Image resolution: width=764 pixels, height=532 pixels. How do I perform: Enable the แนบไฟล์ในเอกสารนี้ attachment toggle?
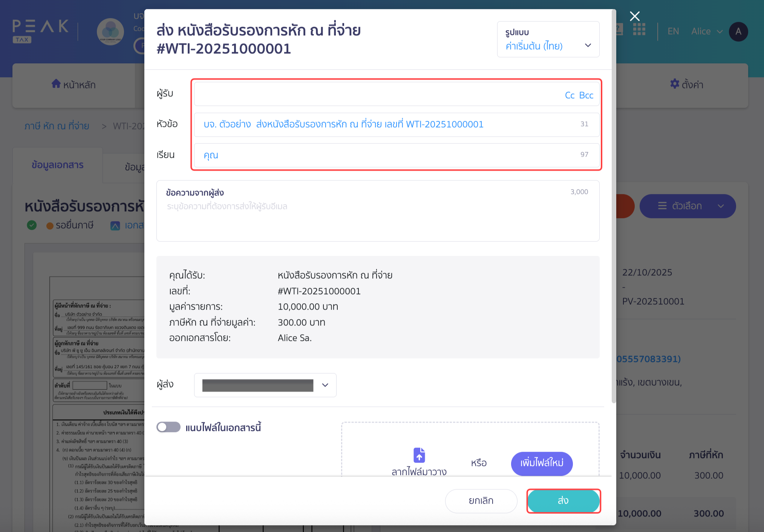click(x=168, y=427)
